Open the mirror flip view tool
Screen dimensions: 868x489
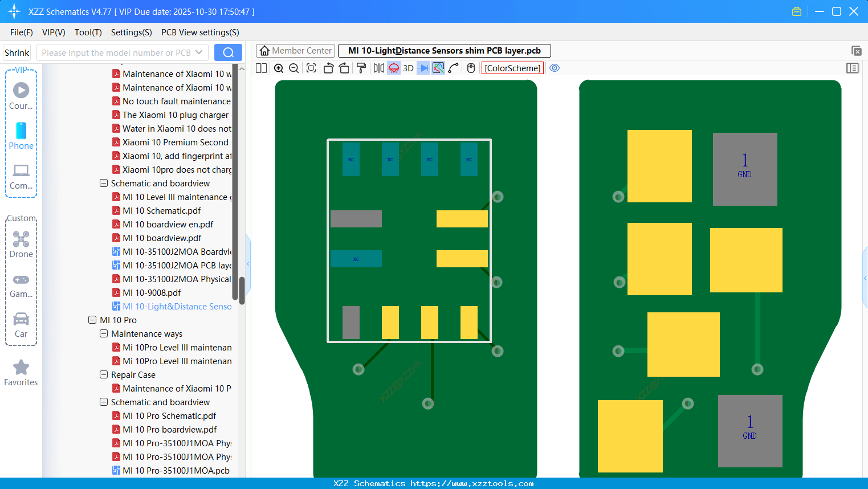pyautogui.click(x=378, y=68)
